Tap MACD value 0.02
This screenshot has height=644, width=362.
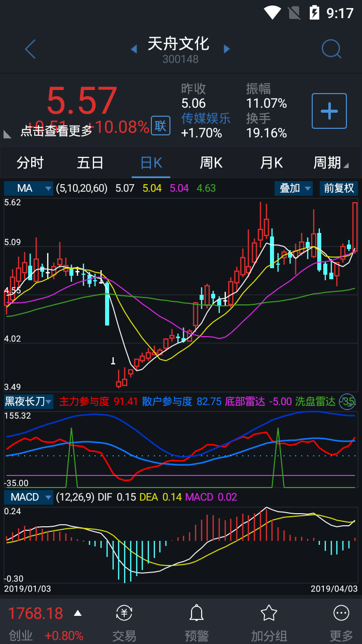[x=228, y=497]
